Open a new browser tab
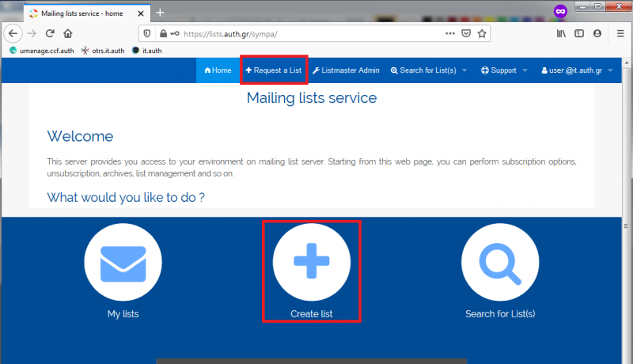633x364 pixels. click(x=160, y=13)
